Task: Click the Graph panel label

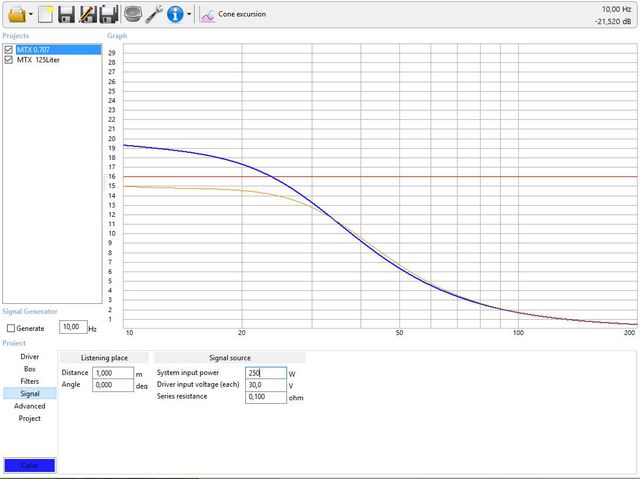Action: coord(117,36)
